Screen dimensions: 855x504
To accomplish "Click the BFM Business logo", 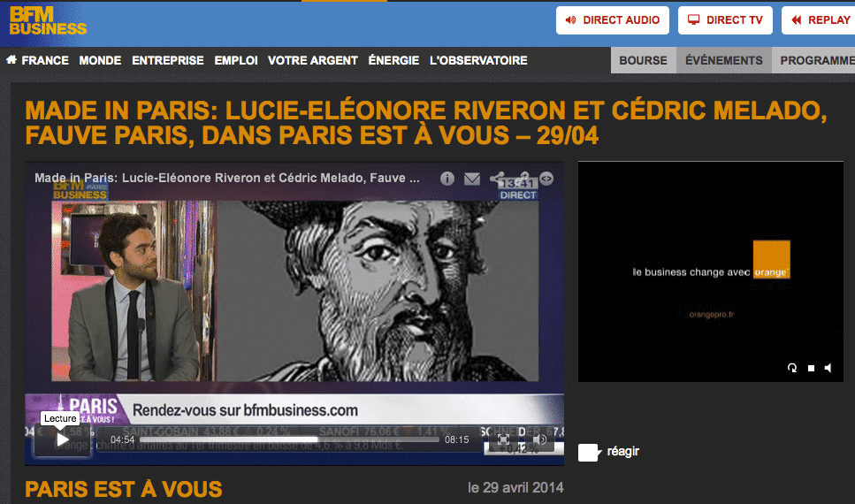I will point(48,21).
